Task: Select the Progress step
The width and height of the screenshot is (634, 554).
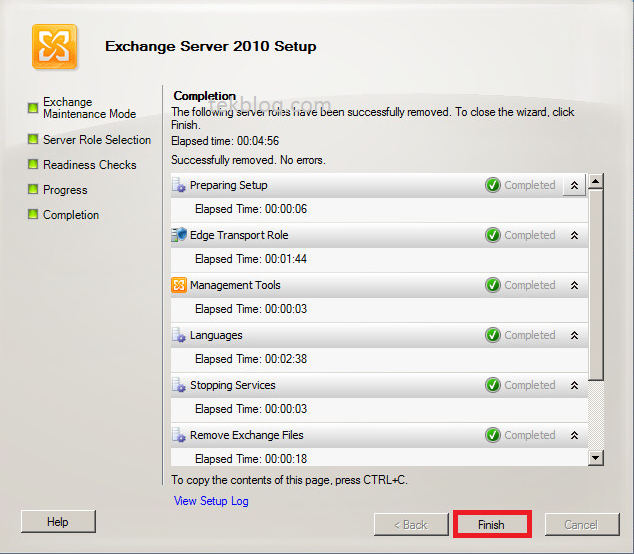Action: pyautogui.click(x=65, y=190)
